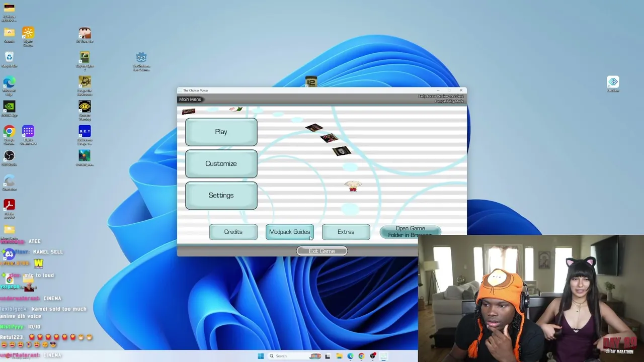Open the Chatterino desktop icon
The height and width of the screenshot is (362, 644).
point(9,183)
